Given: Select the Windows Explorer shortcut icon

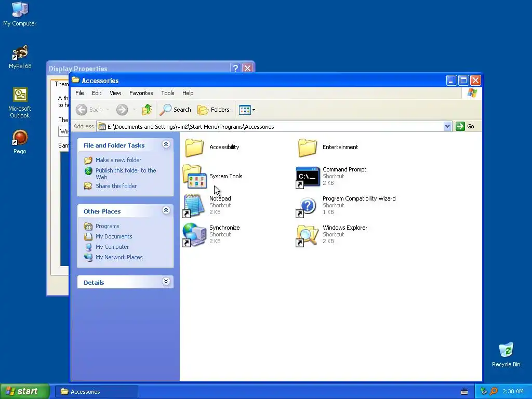Looking at the screenshot, I should (x=308, y=235).
